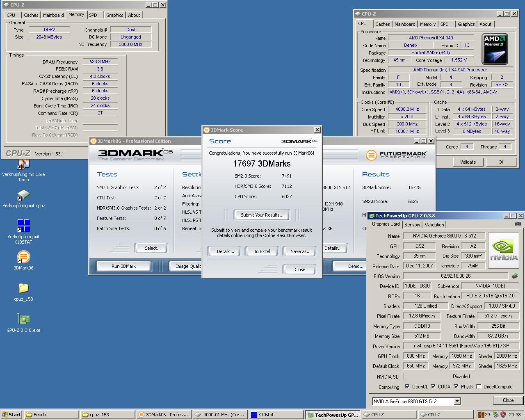
Task: Click the Futuremark Corporation logo
Action: coord(396,155)
